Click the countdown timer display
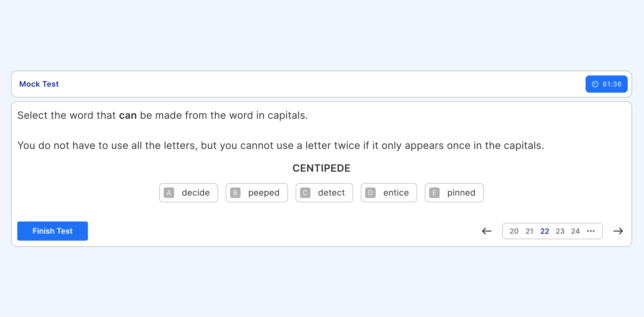644x317 pixels. [607, 84]
